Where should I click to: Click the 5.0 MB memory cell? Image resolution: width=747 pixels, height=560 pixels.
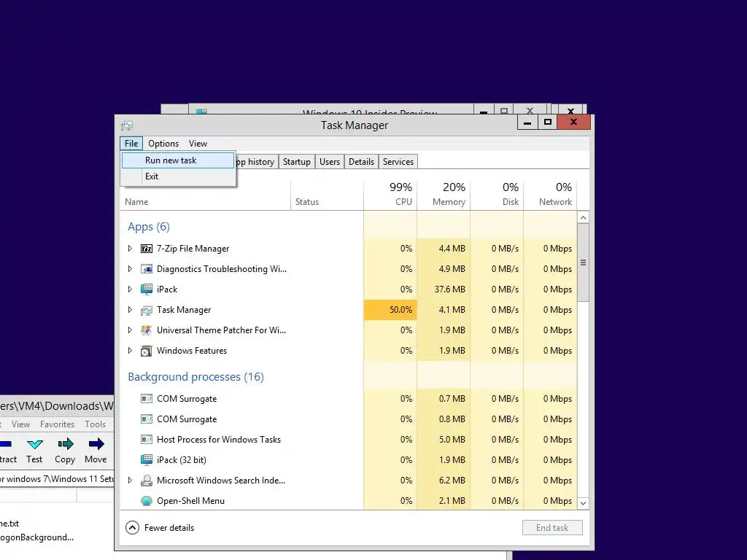pyautogui.click(x=444, y=440)
